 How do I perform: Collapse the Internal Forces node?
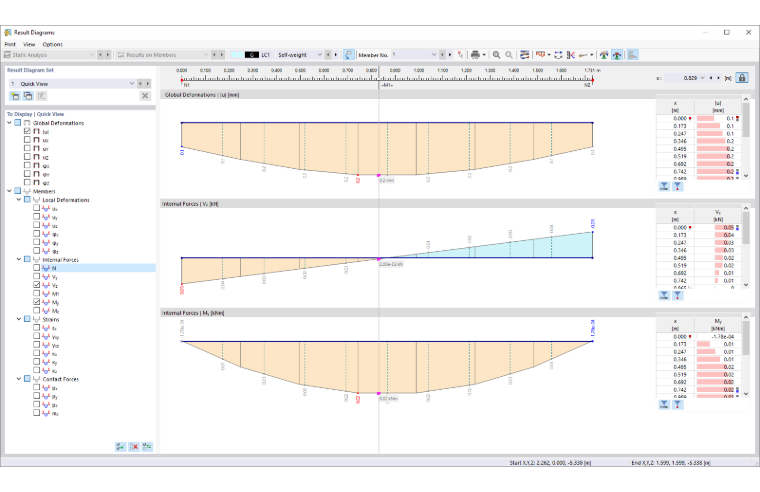(x=19, y=259)
